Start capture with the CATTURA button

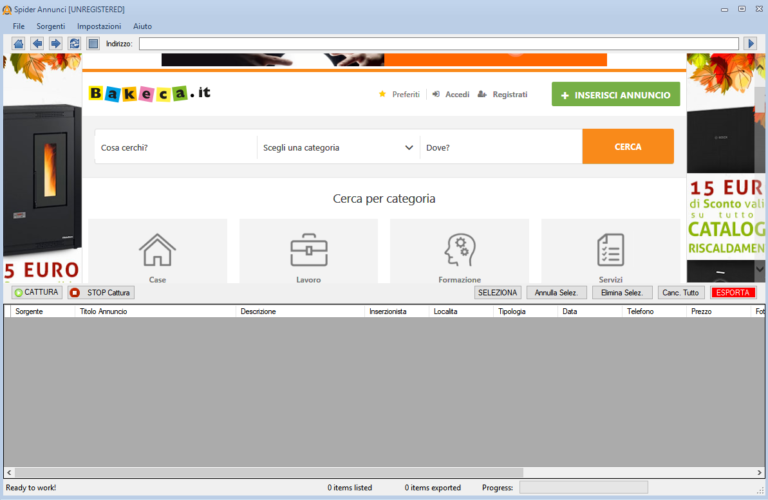pyautogui.click(x=37, y=292)
